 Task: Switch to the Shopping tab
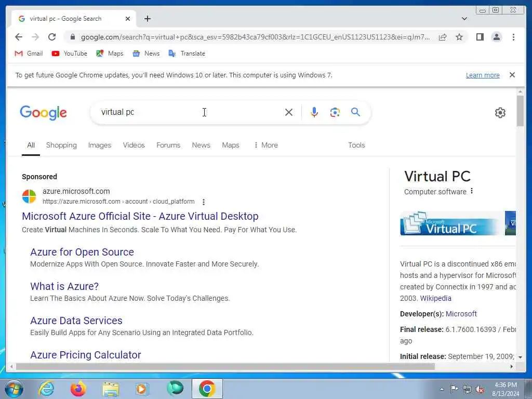[61, 145]
